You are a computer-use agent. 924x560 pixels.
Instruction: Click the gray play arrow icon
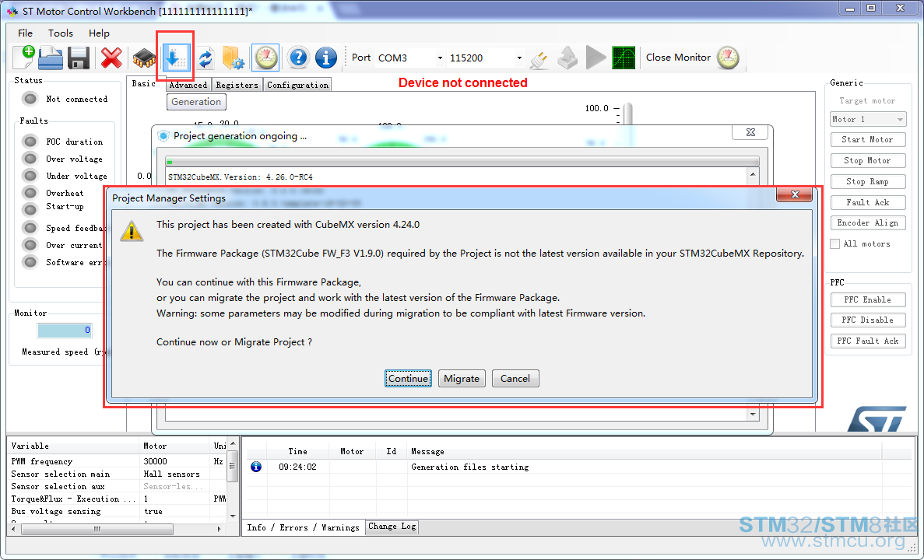coord(596,58)
